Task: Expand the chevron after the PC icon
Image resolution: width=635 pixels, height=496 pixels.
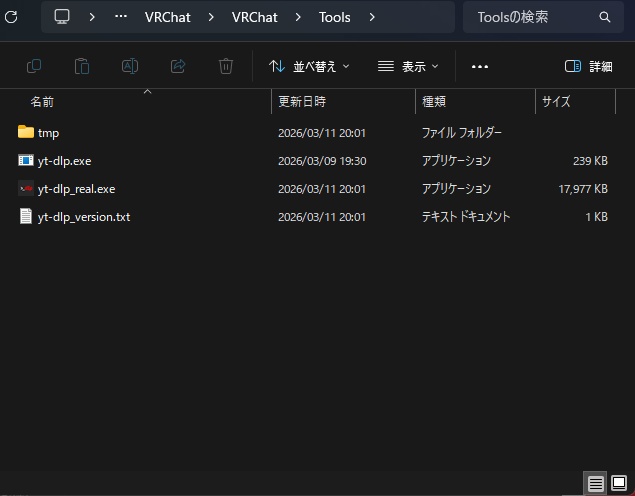Action: (x=92, y=17)
